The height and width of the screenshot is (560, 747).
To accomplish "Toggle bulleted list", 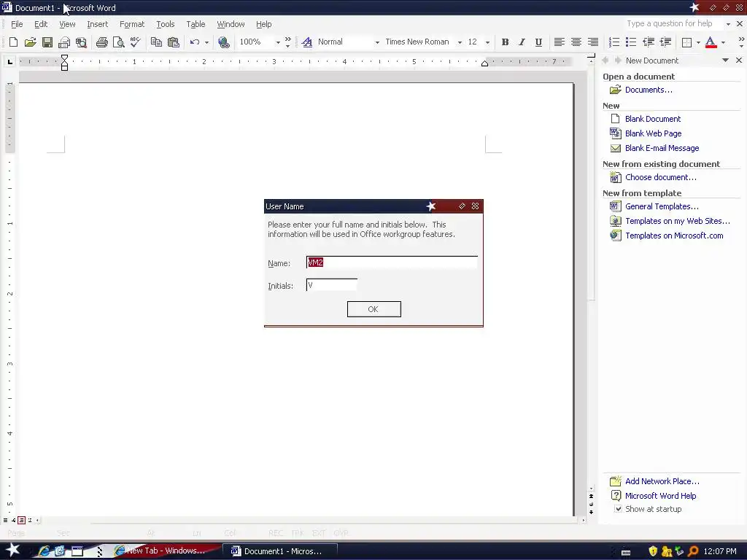I will click(631, 42).
